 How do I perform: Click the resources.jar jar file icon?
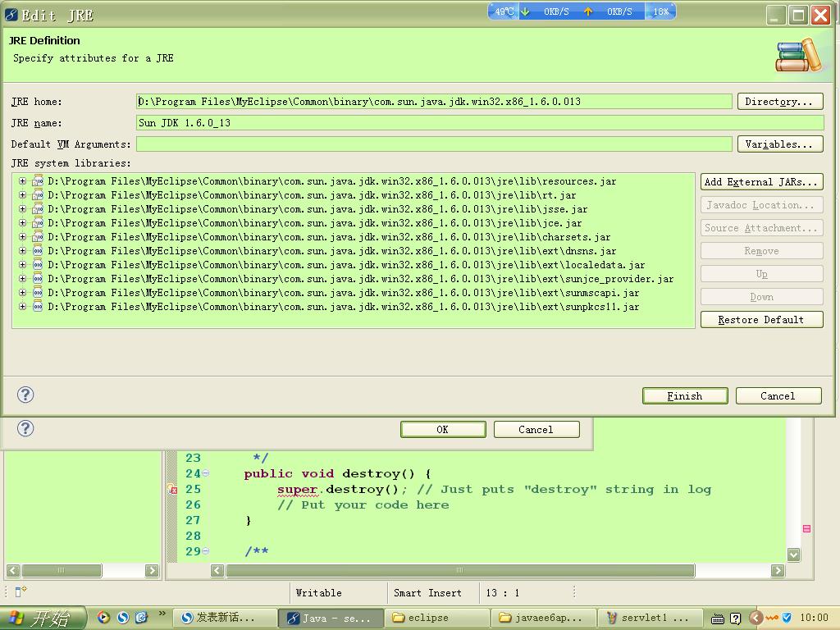coord(38,181)
